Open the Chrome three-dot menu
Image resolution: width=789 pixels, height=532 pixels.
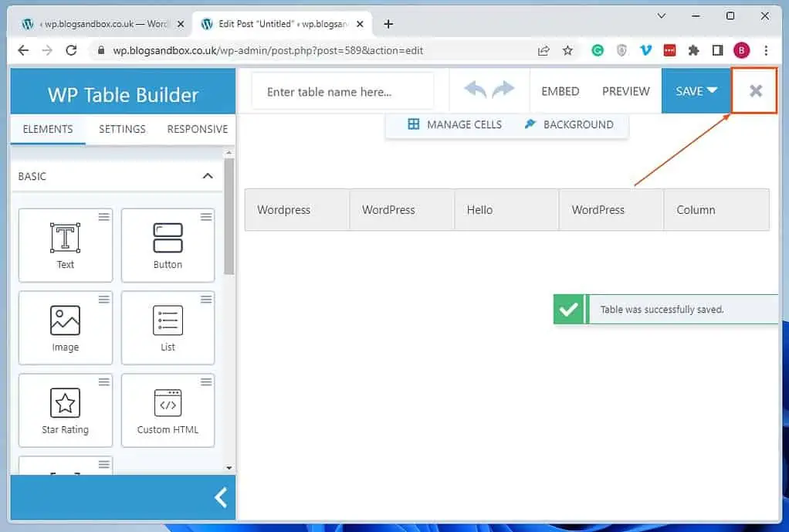(766, 50)
